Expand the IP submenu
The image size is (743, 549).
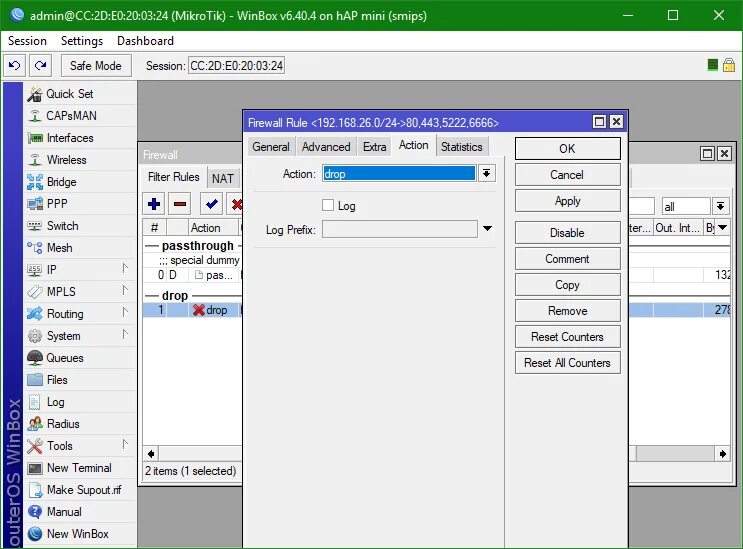pos(125,269)
